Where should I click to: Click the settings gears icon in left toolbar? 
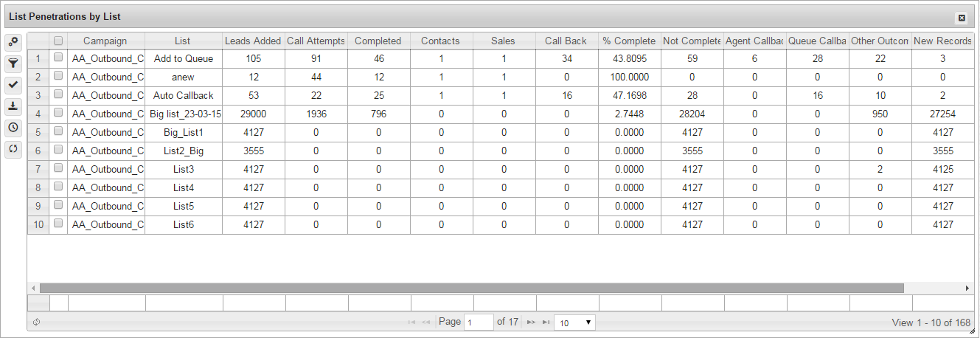tap(13, 42)
